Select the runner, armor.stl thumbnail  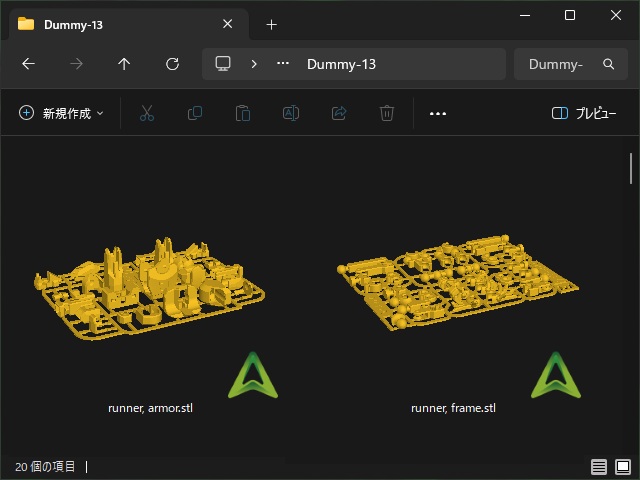click(150, 289)
